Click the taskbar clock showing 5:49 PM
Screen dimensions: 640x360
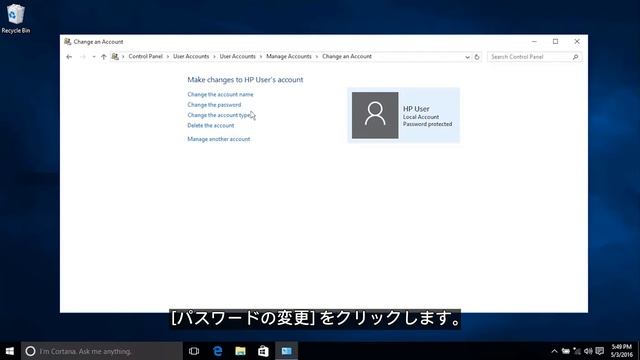[622, 351]
